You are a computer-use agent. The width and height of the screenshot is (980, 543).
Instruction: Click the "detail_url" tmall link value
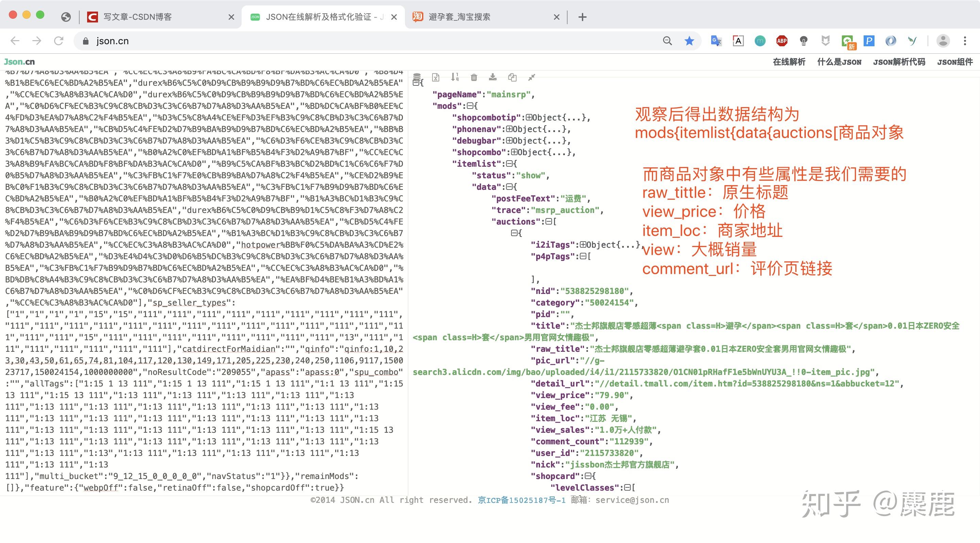[747, 384]
